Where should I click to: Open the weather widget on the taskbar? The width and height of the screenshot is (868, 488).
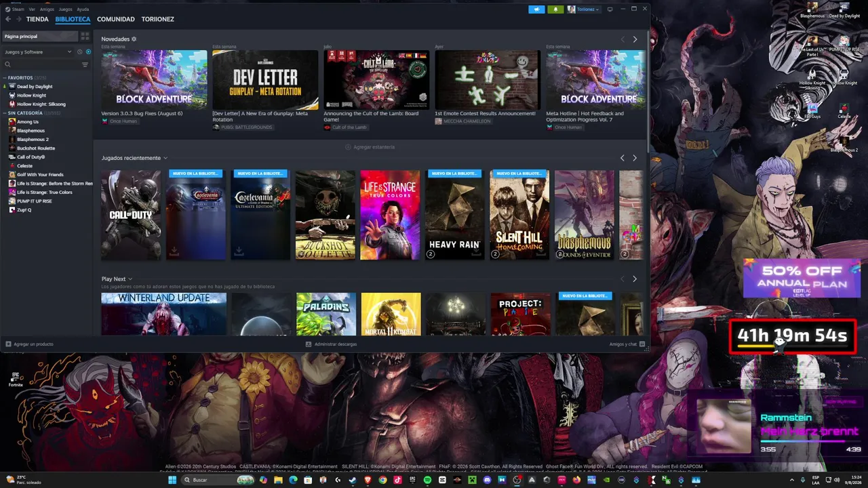coord(23,480)
